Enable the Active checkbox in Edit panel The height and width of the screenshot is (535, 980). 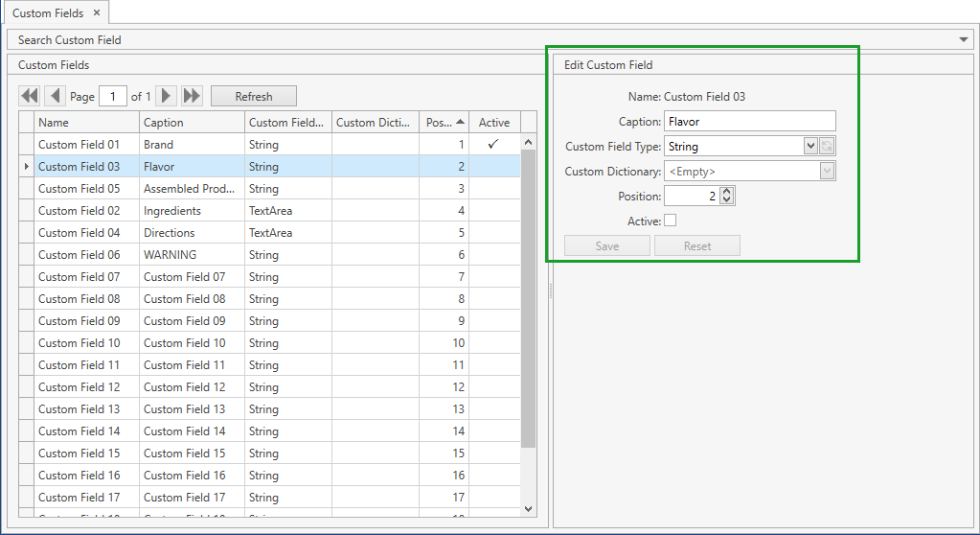point(671,221)
